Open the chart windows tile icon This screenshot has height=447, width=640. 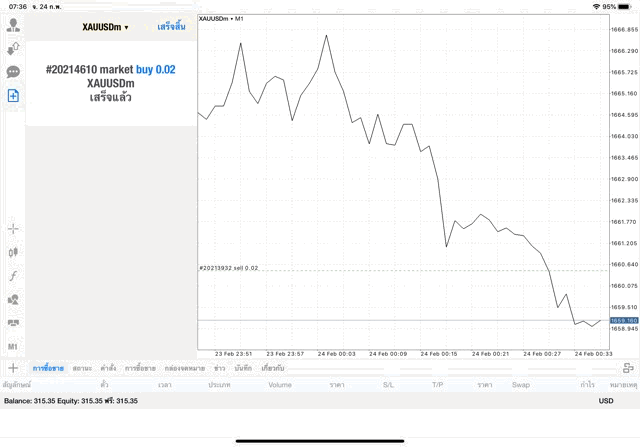[13, 323]
